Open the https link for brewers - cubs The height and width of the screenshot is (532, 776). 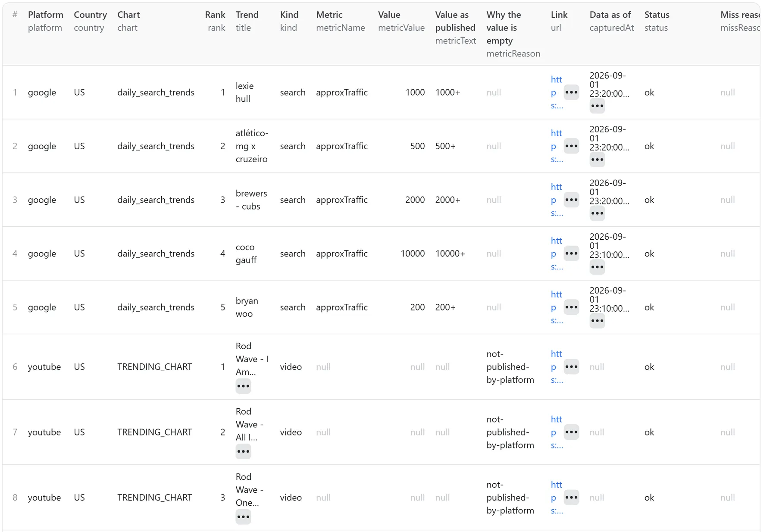pyautogui.click(x=557, y=200)
